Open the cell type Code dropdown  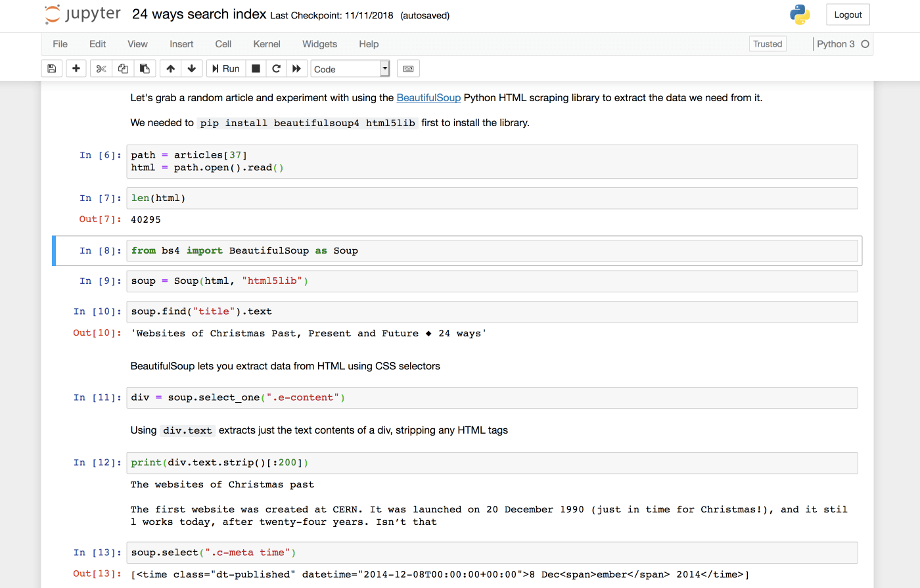tap(350, 69)
